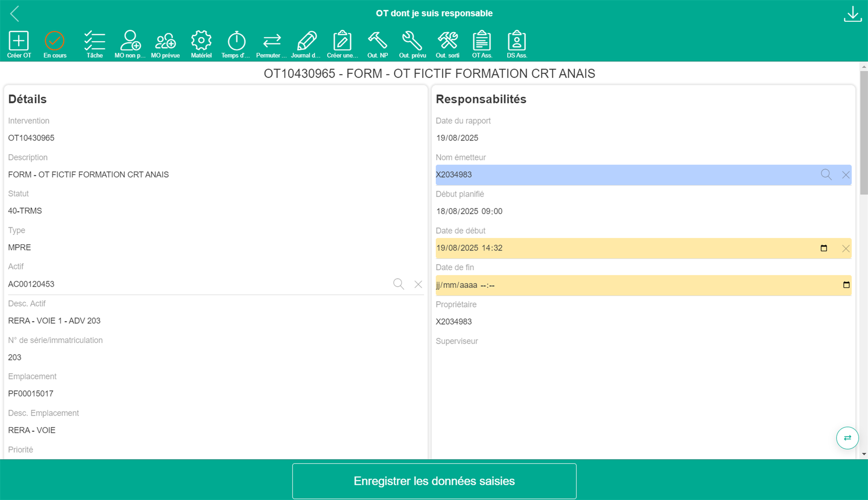Open the Date de fin calendar picker
Viewport: 868px width, 500px height.
click(846, 285)
